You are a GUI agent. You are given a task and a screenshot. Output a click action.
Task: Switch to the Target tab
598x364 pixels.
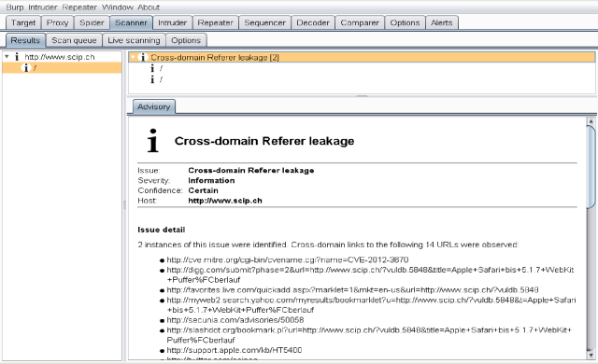click(x=23, y=22)
